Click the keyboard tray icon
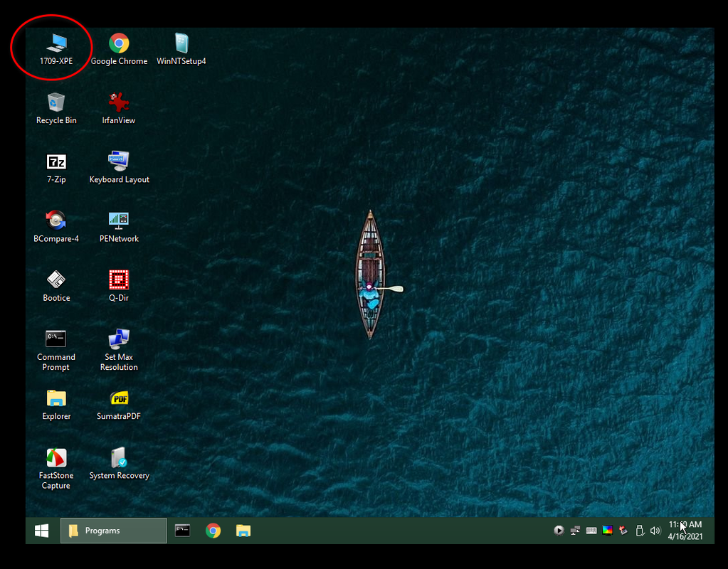The width and height of the screenshot is (728, 569). click(591, 531)
